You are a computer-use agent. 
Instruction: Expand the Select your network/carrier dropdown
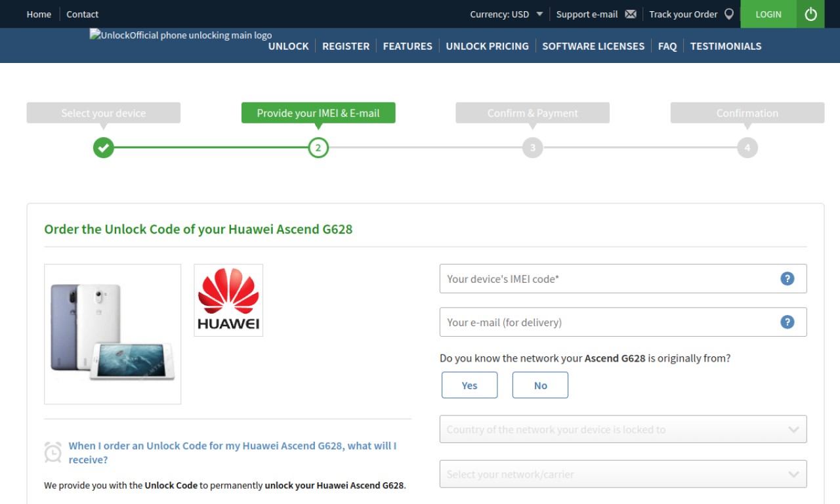(x=623, y=474)
